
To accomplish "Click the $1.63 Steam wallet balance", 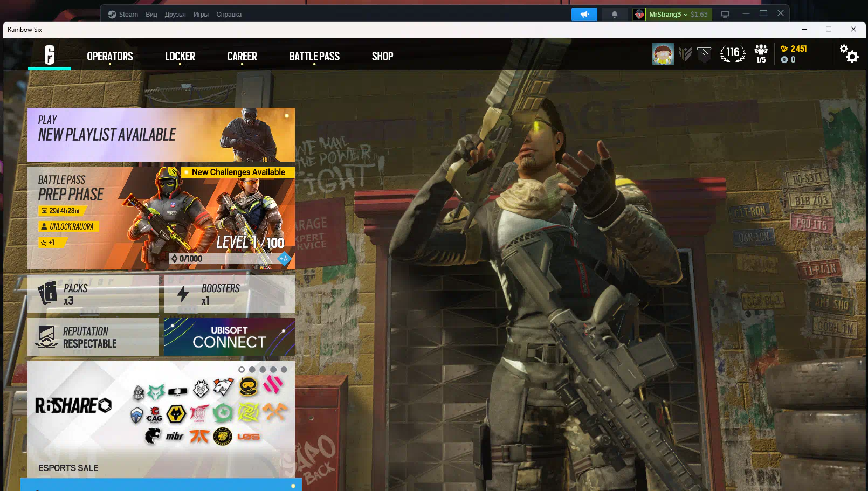I will click(699, 15).
